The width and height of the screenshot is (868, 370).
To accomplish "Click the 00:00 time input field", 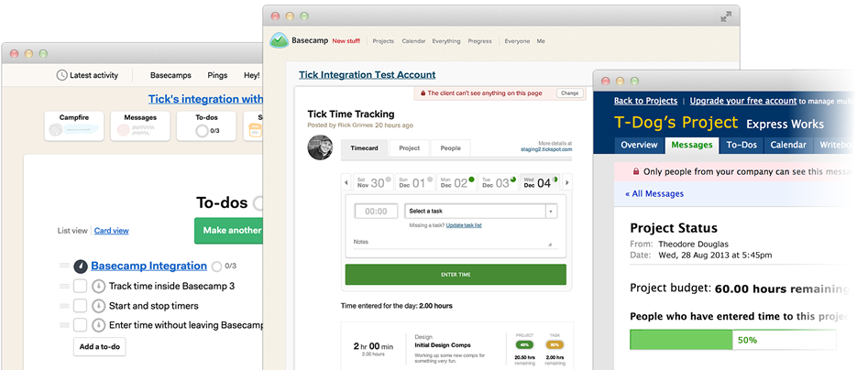I will tap(376, 212).
